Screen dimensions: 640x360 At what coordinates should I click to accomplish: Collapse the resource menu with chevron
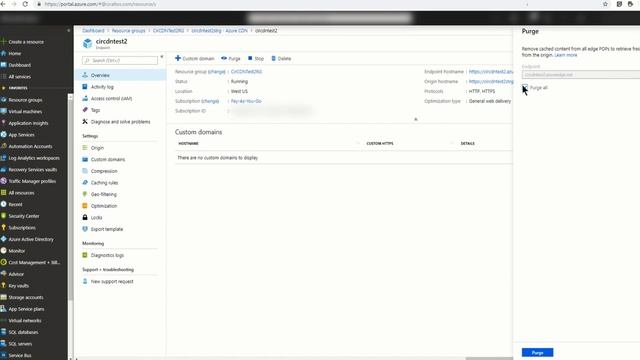pos(162,57)
